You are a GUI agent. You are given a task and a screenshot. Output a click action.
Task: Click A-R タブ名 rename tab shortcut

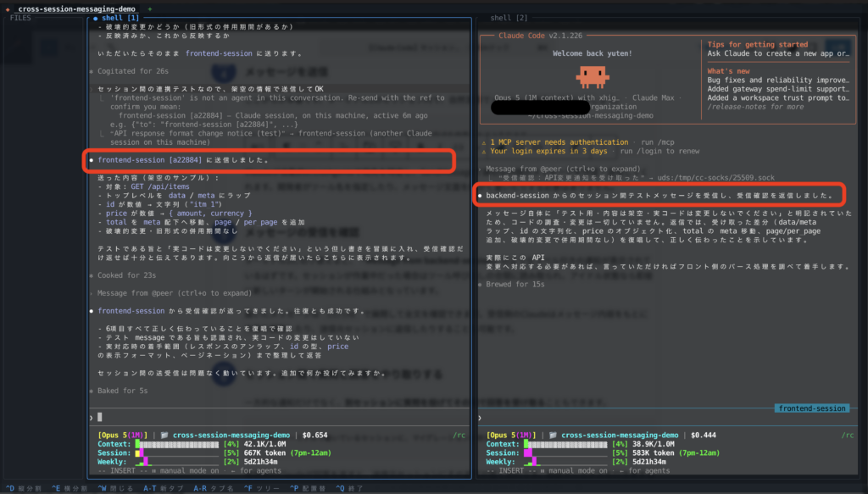[214, 488]
